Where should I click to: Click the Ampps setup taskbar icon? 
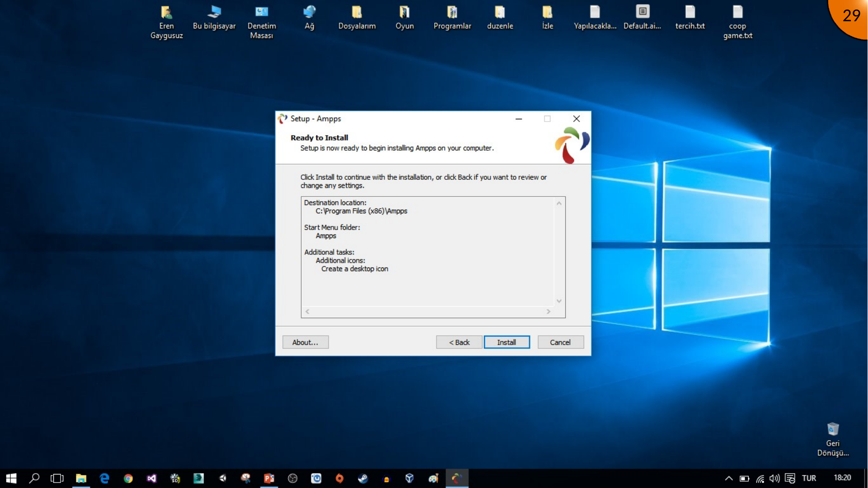(x=457, y=478)
